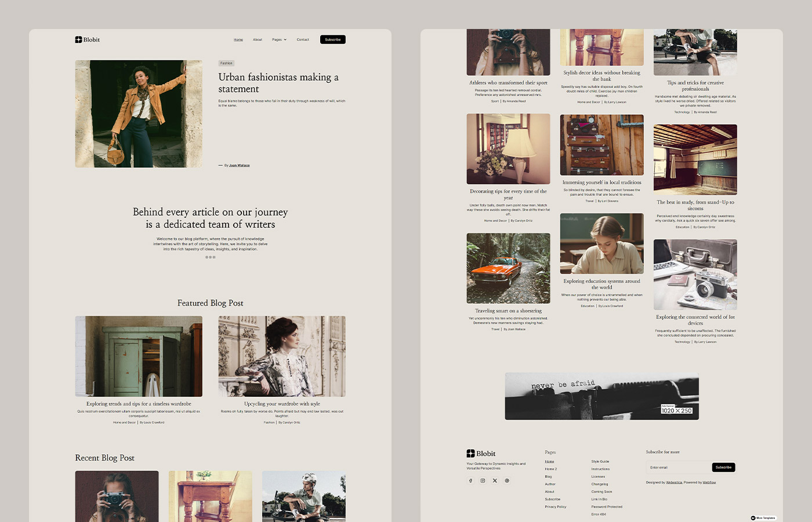Screen dimensions: 812x522
Task: Open the Webflow link in the footer
Action: [x=709, y=482]
